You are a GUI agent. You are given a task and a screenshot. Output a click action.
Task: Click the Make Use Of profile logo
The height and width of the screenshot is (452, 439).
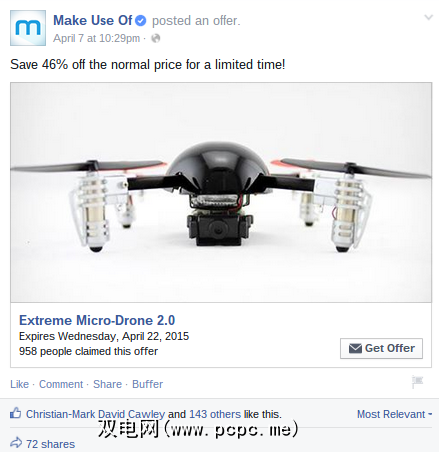click(28, 28)
